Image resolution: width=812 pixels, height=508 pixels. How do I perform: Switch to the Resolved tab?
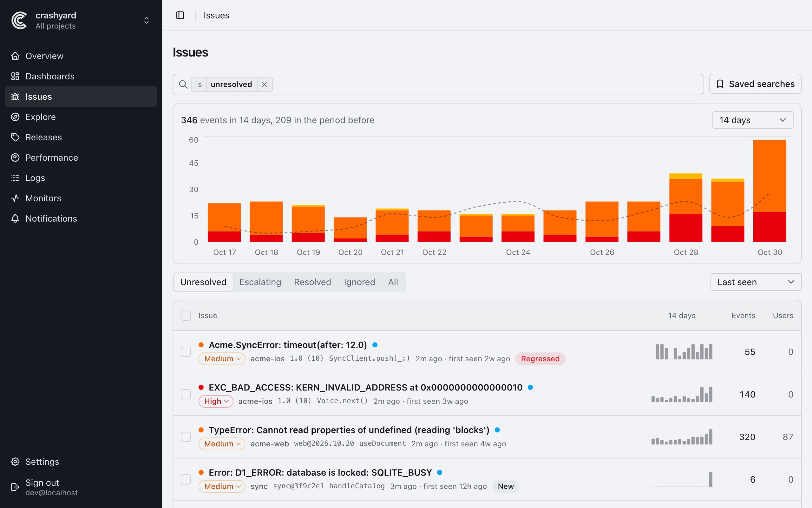point(312,282)
